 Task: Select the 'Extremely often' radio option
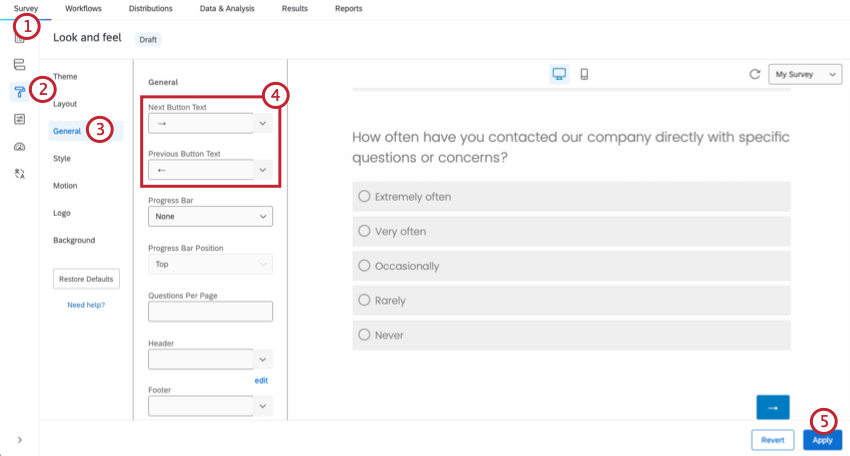point(364,197)
